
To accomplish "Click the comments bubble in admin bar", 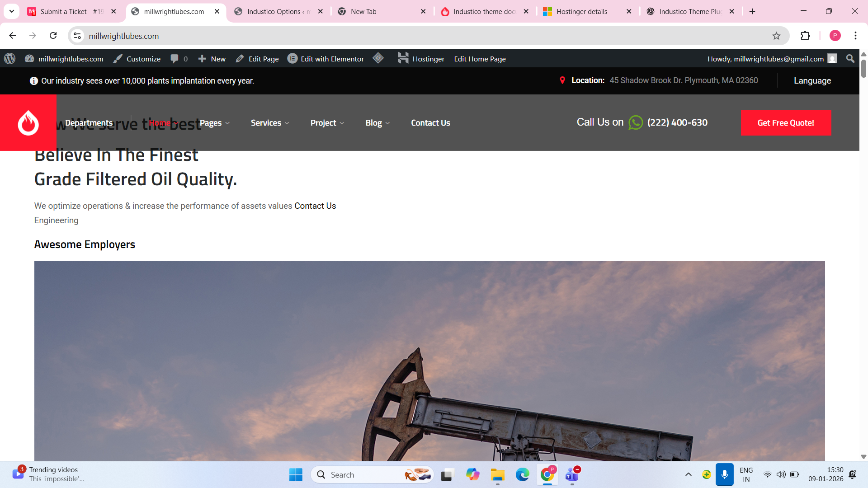I will point(175,59).
